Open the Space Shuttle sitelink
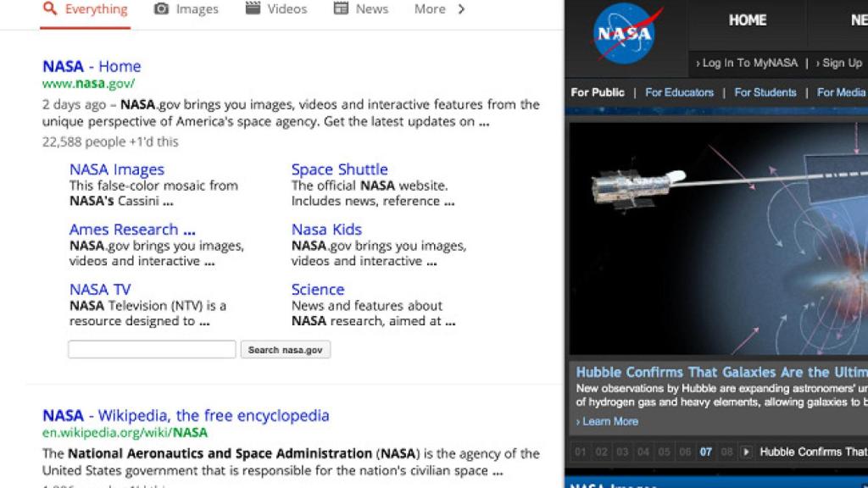 tap(339, 169)
